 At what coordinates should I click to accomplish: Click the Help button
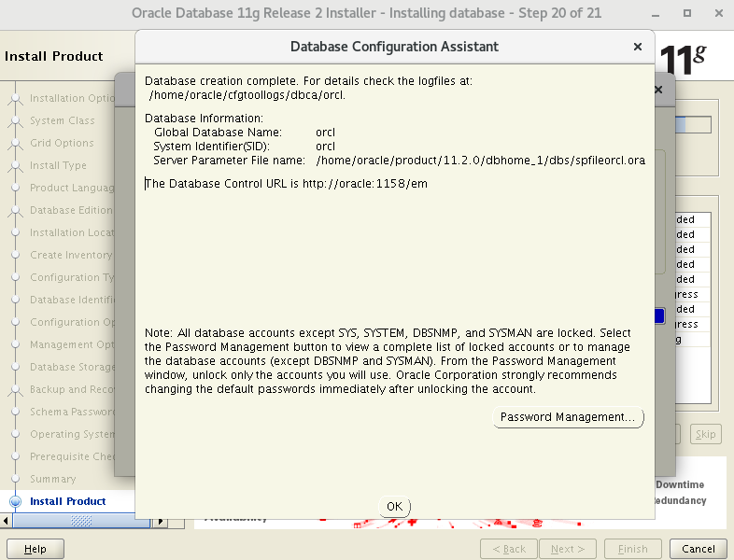[35, 549]
